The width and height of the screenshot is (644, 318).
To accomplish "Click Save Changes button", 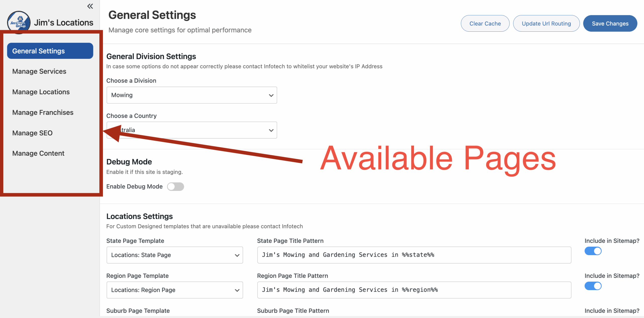I will click(x=610, y=23).
